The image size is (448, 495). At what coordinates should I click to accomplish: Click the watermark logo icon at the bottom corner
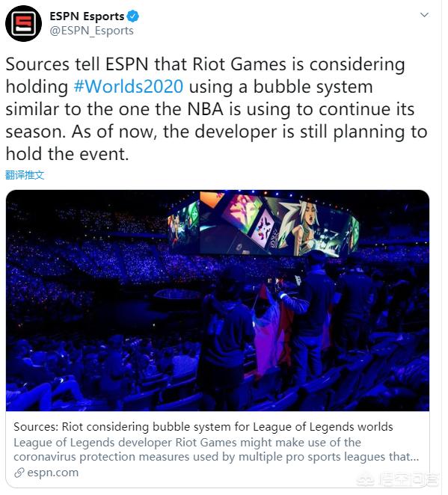tap(366, 481)
